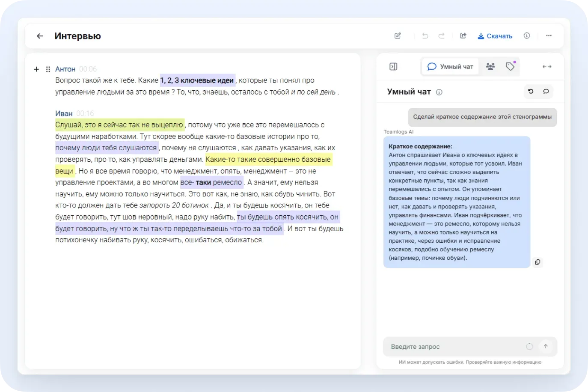Viewport: 588px width, 392px height.
Task: Click highlight Какие-то такие совершенно базовые
Action: (x=268, y=159)
